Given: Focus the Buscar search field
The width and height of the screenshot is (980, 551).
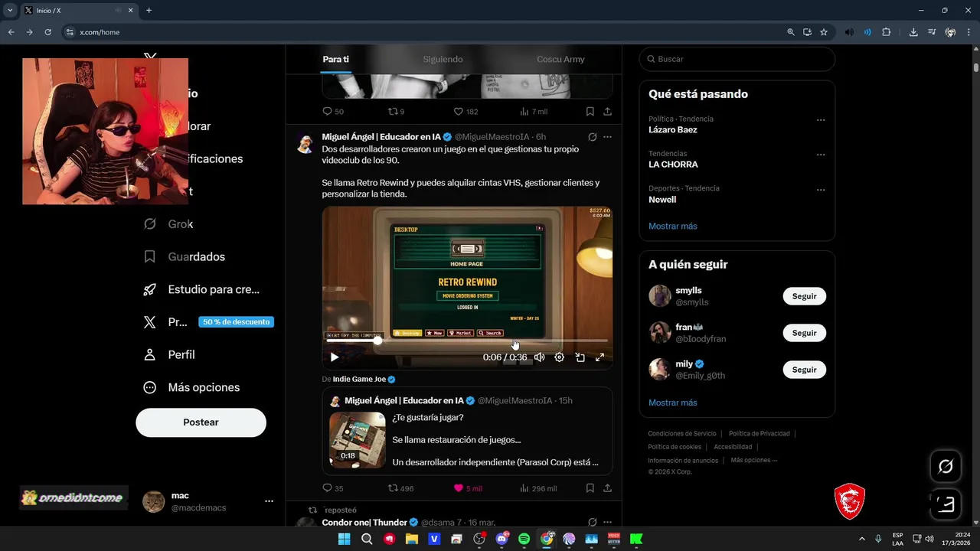Looking at the screenshot, I should [737, 59].
